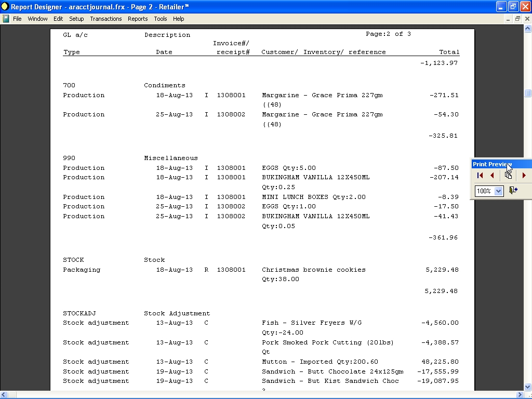This screenshot has width=532, height=399.
Task: Minimize the inner document window
Action: (509, 19)
